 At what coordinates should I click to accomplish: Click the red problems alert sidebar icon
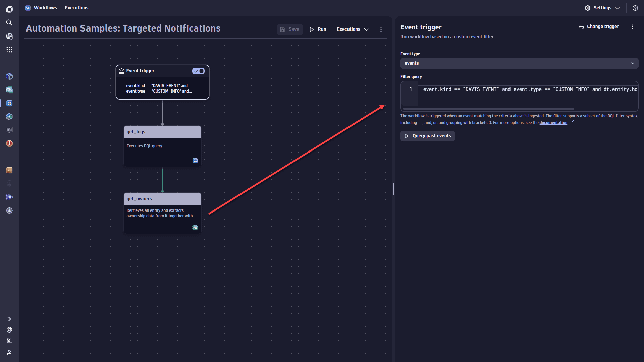(9, 143)
